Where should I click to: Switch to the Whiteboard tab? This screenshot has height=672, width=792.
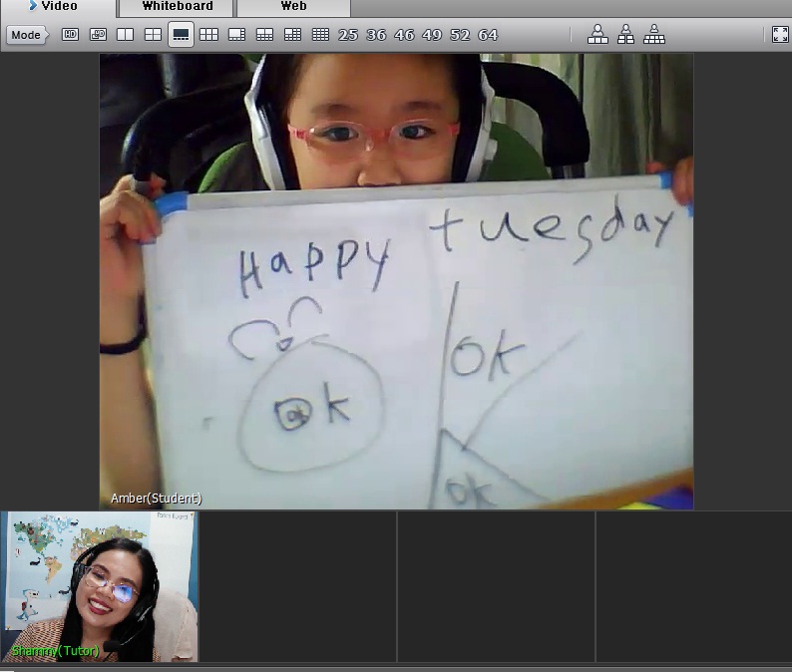click(x=177, y=7)
